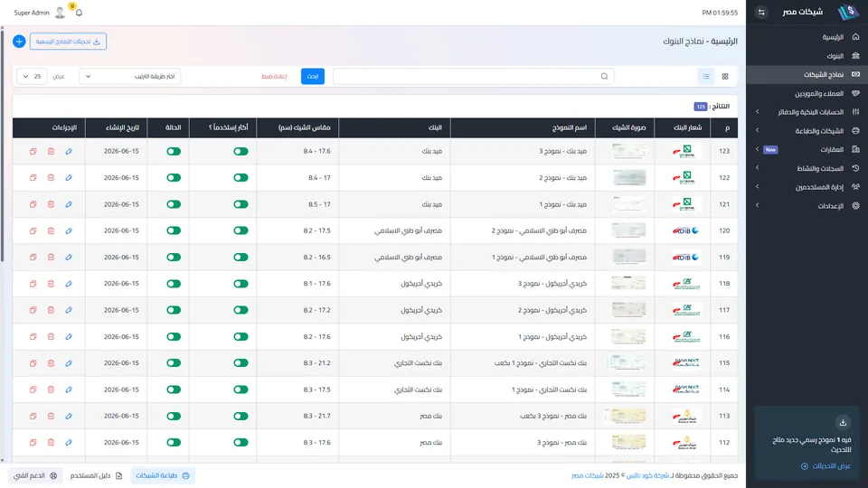
Task: Toggle status switch for row 123
Action: pyautogui.click(x=174, y=151)
